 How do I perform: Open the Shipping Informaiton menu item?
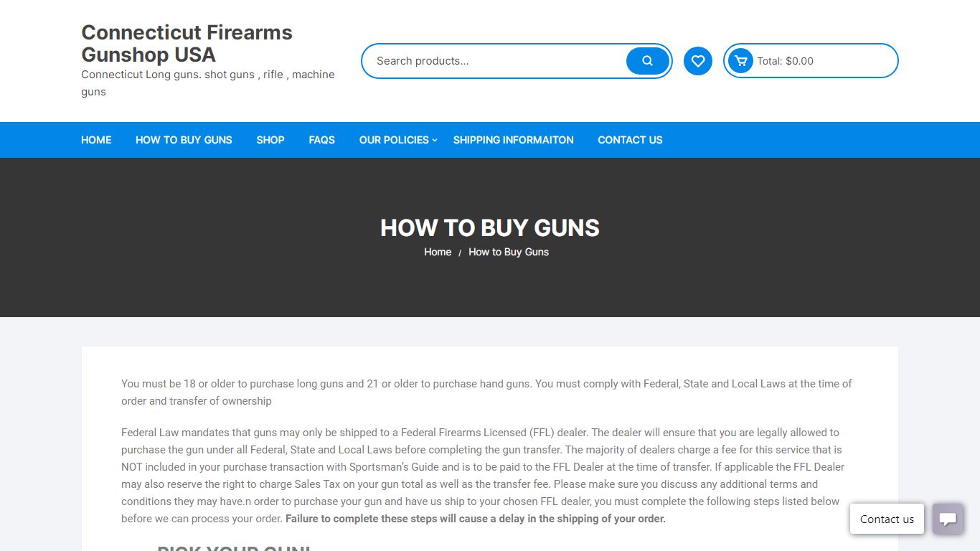click(514, 140)
